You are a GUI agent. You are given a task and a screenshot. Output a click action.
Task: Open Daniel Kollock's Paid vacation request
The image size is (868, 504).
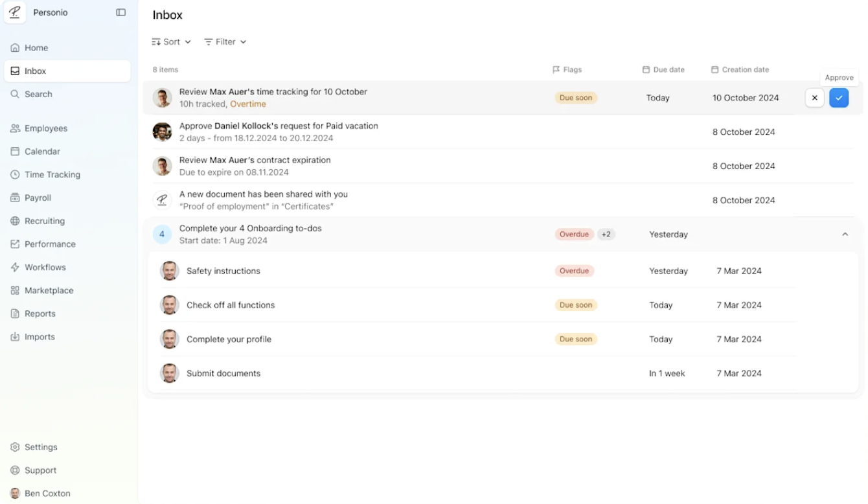(279, 132)
